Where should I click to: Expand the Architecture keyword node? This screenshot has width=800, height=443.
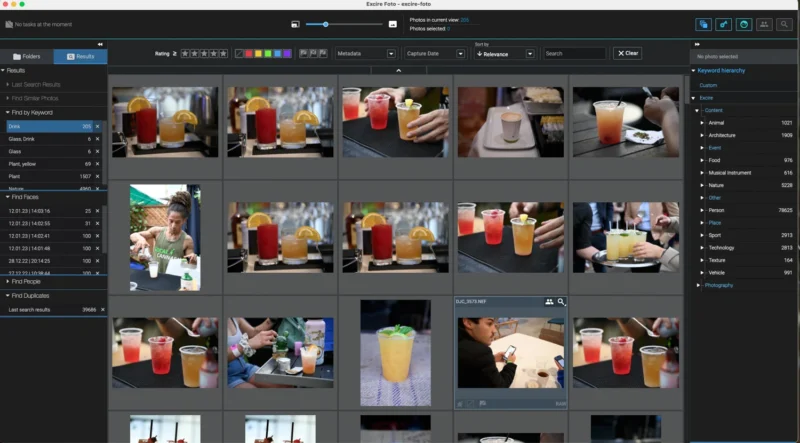(702, 135)
